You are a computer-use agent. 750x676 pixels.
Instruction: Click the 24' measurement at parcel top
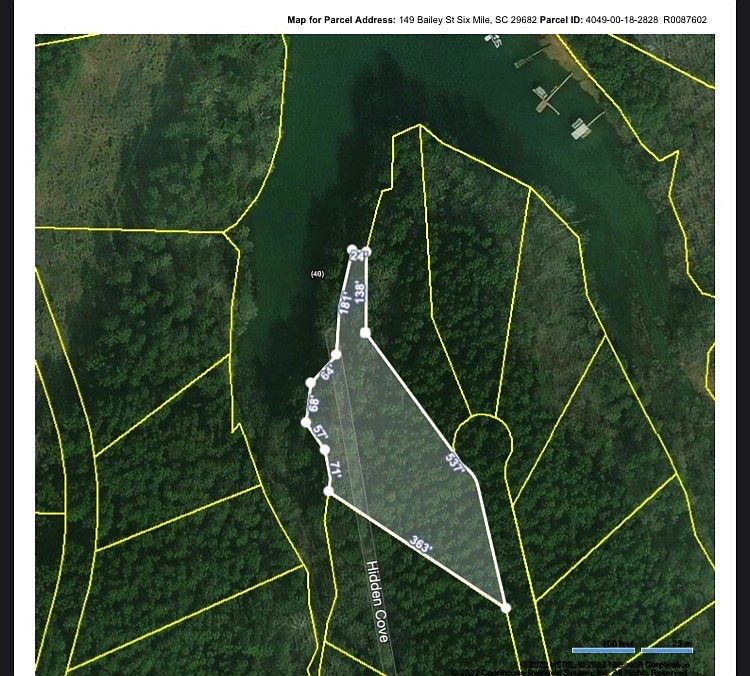pyautogui.click(x=359, y=256)
